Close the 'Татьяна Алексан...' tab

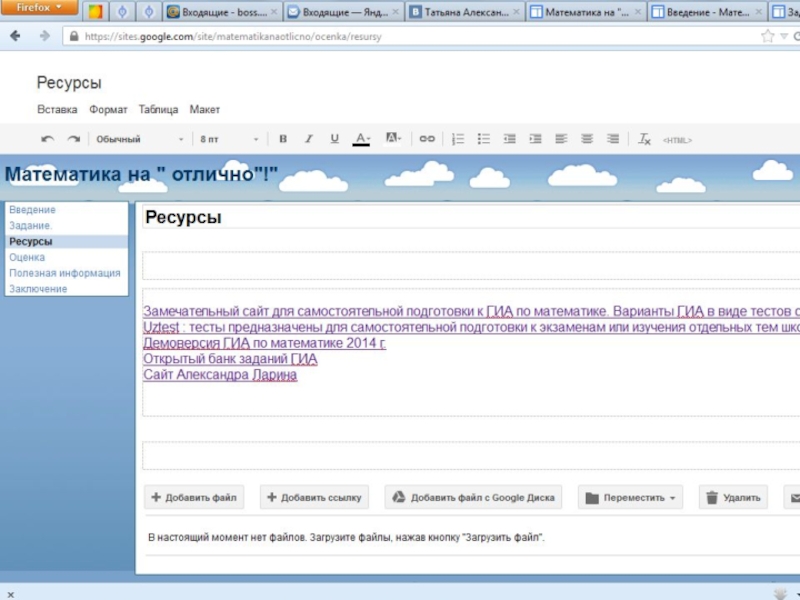point(516,12)
